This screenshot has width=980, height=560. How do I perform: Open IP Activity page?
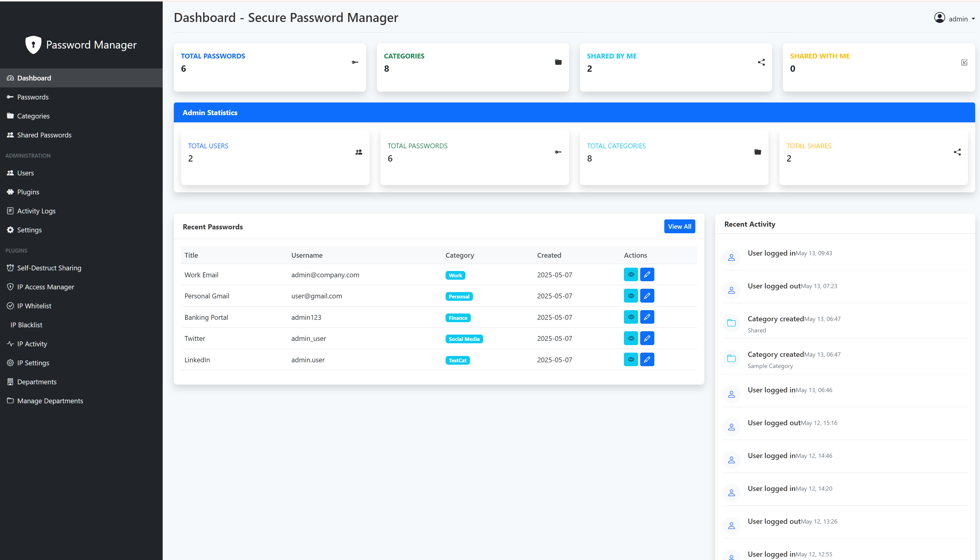[81, 344]
